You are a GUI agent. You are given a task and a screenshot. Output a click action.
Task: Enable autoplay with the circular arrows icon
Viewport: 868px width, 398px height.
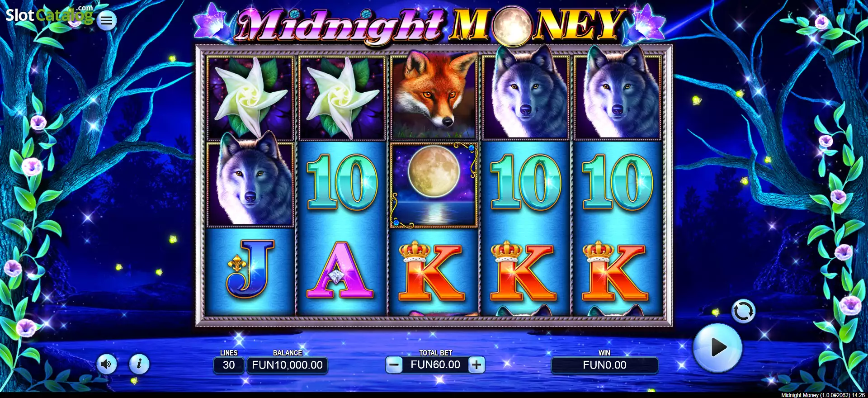[743, 311]
